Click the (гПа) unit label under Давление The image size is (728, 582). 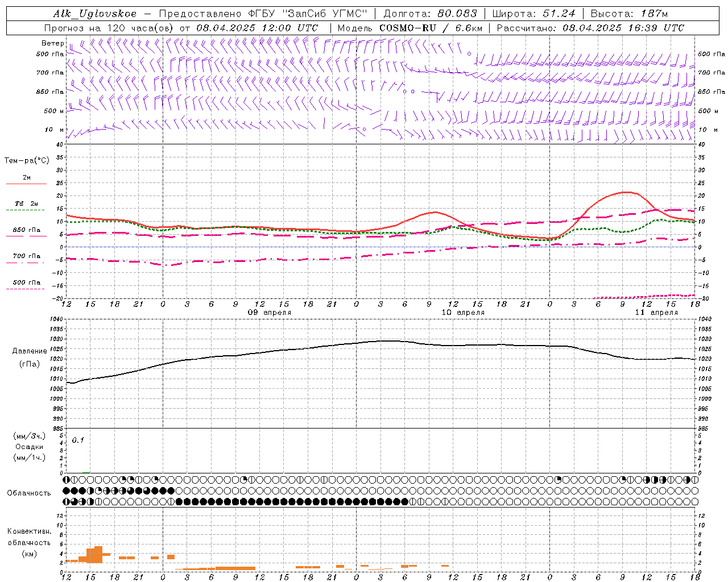coord(30,364)
